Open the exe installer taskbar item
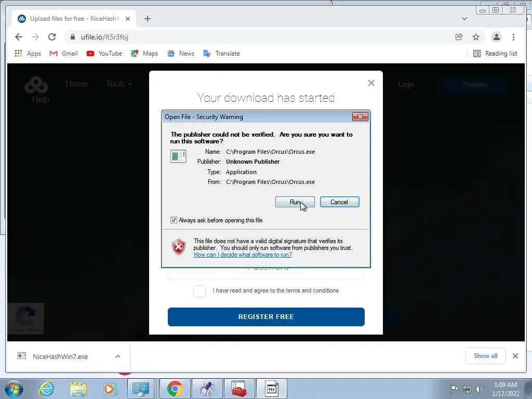532x399 pixels. [271, 389]
